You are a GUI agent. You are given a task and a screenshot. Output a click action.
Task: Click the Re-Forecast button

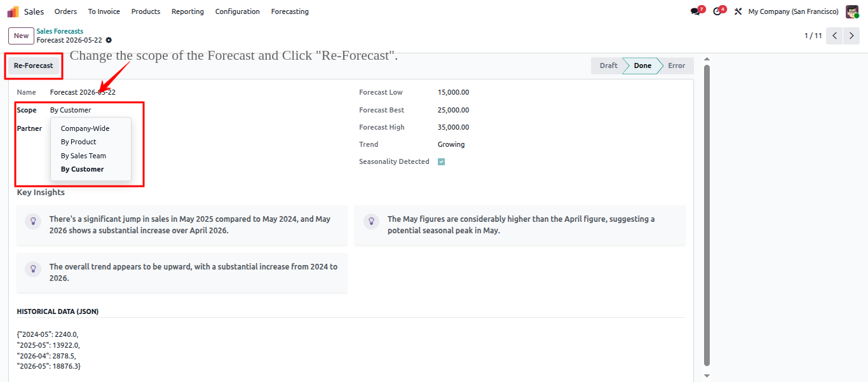tap(34, 65)
